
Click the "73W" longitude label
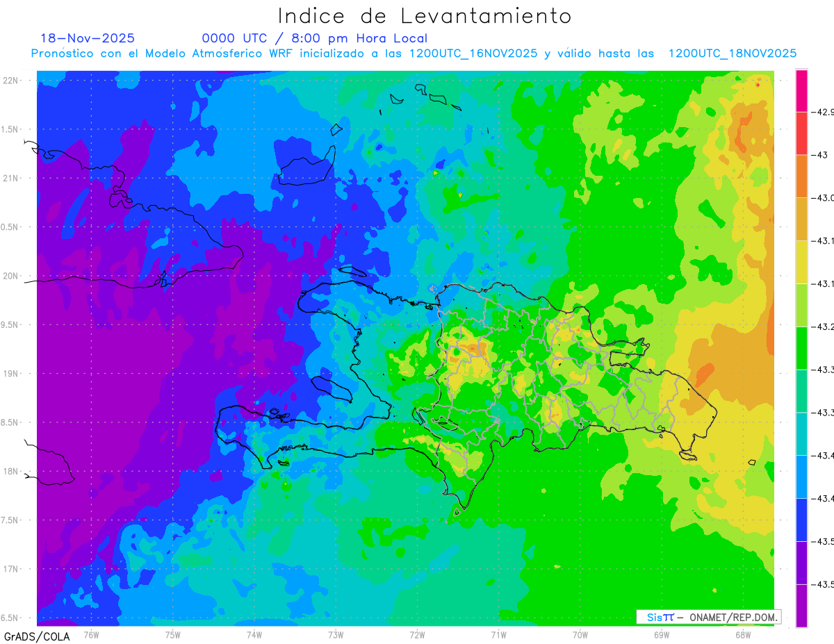(x=336, y=634)
